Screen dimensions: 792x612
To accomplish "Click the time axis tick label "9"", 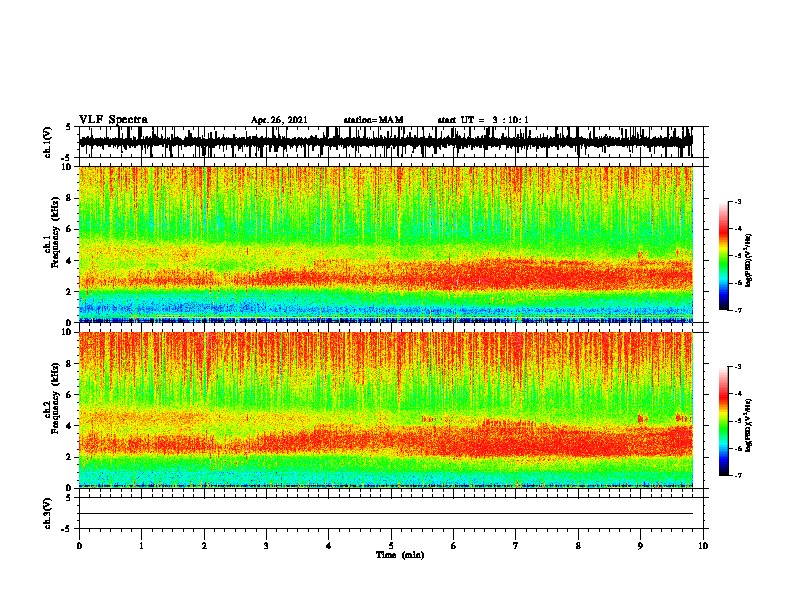I will click(x=640, y=546).
